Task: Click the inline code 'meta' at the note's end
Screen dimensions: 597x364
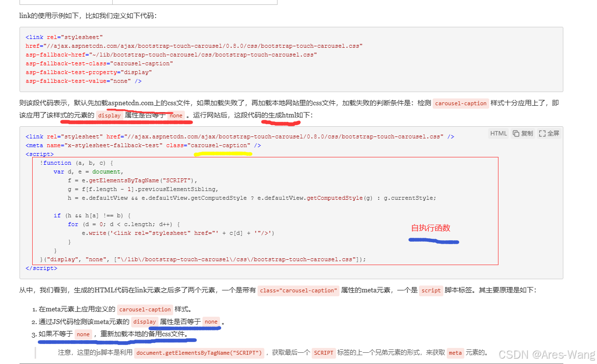Action: [x=455, y=352]
